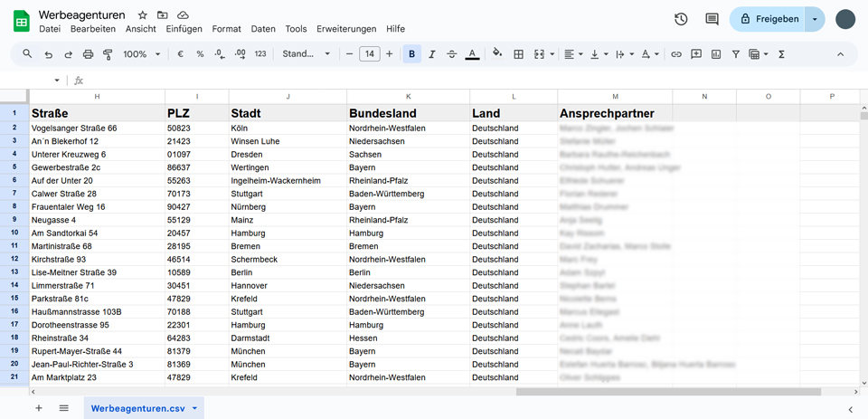Open the Bearbeiten menu
The height and width of the screenshot is (419, 868).
(93, 29)
